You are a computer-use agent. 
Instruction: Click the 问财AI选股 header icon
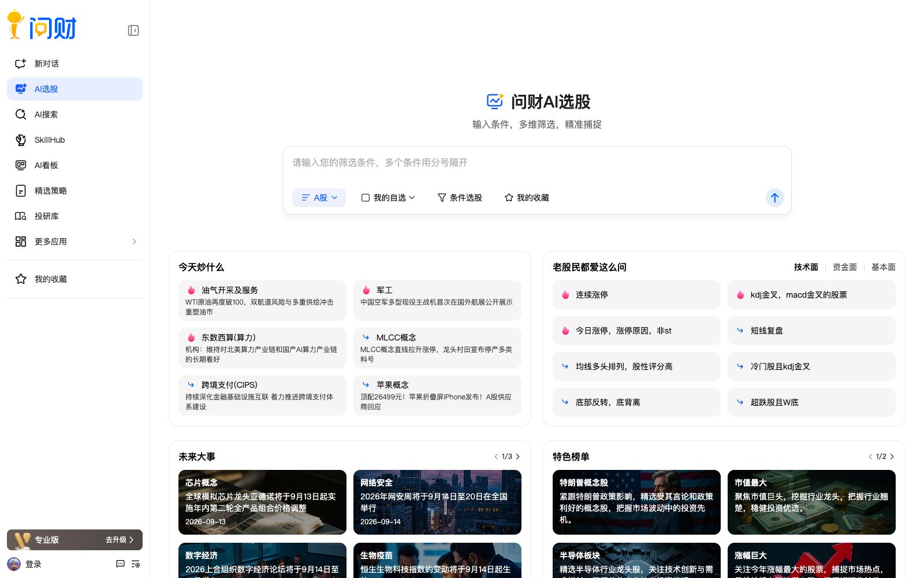tap(495, 102)
